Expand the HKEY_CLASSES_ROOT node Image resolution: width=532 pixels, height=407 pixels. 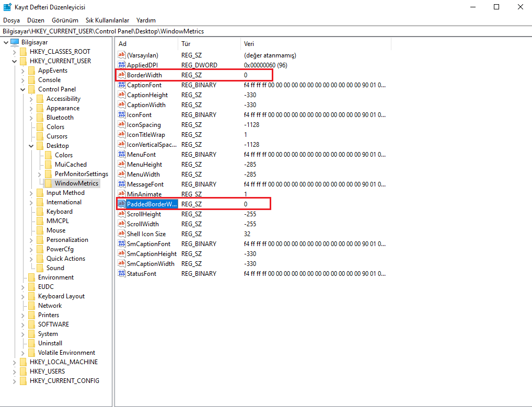tap(14, 52)
